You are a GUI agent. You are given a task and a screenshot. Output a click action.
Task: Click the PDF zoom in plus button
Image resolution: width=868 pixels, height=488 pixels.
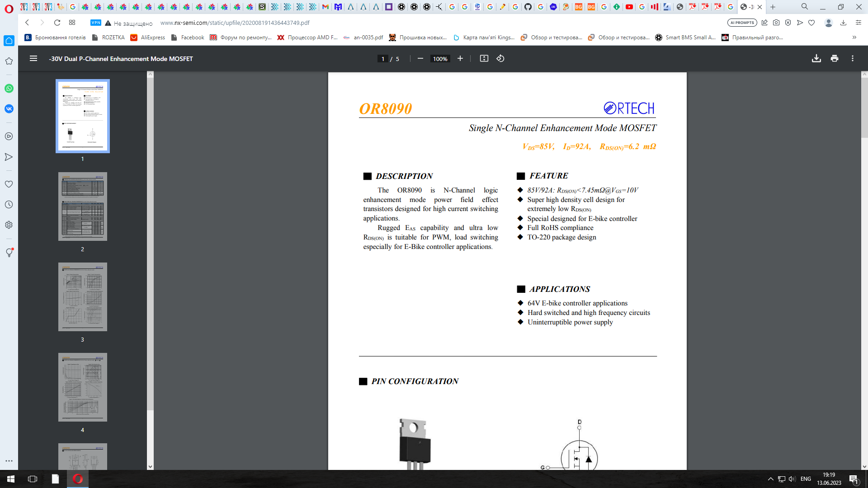(x=460, y=58)
